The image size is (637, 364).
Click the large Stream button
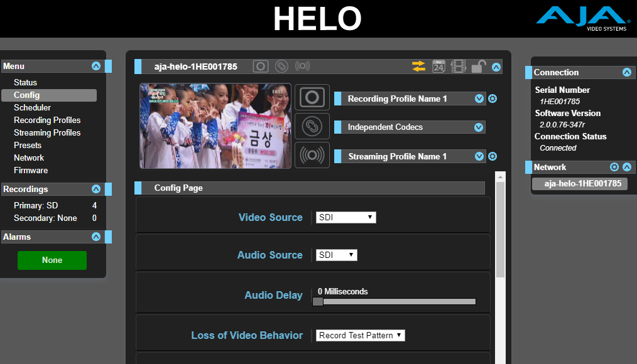point(312,155)
